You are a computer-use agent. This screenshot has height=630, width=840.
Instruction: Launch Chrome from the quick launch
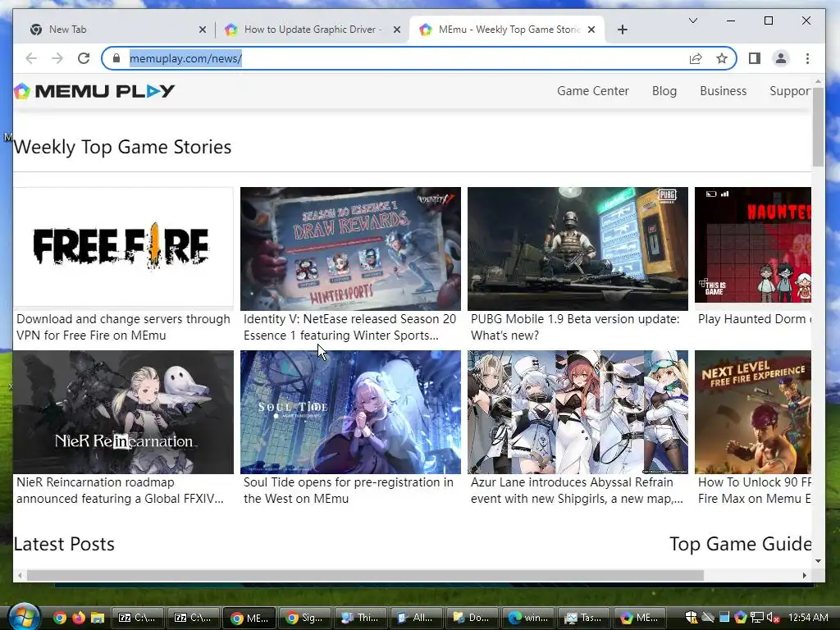pos(59,618)
